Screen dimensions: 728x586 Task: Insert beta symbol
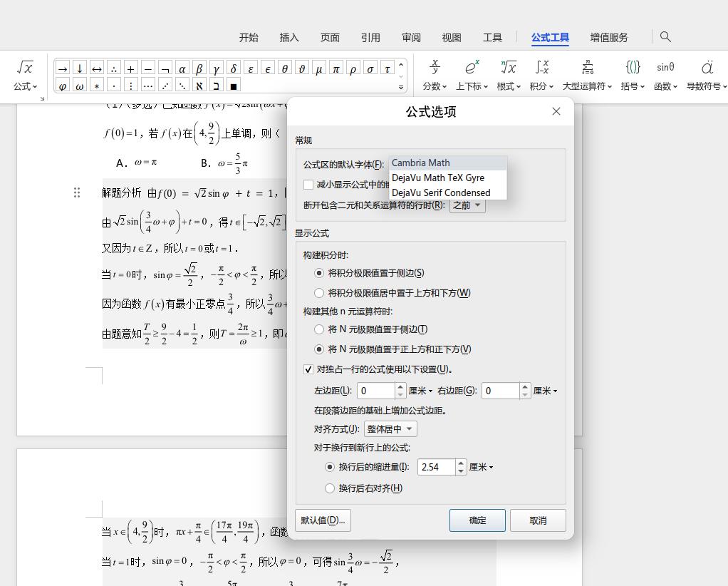point(199,68)
